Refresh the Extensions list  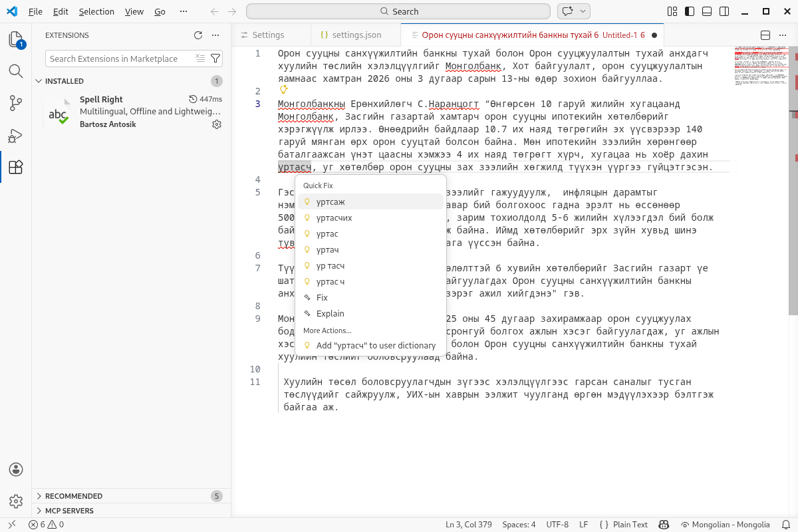pyautogui.click(x=198, y=35)
